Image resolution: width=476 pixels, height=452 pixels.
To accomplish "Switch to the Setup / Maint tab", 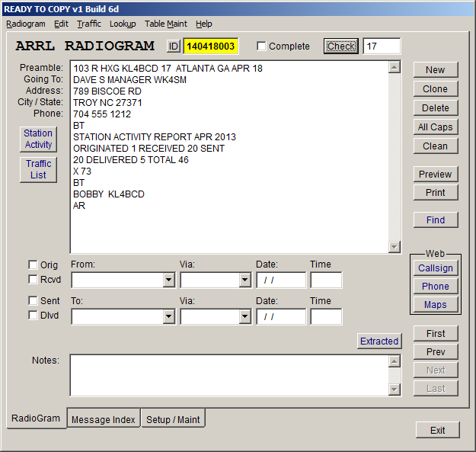I will tap(173, 419).
